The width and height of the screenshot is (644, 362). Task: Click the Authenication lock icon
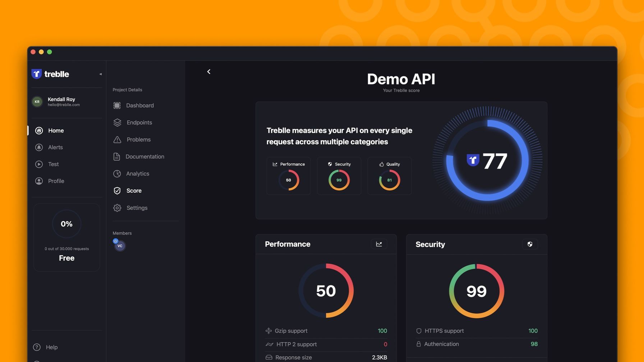(x=418, y=344)
